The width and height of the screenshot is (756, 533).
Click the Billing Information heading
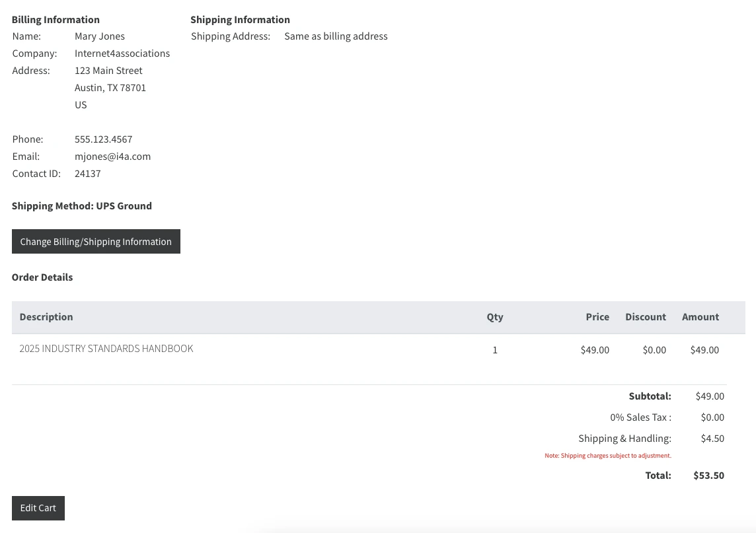pyautogui.click(x=56, y=20)
